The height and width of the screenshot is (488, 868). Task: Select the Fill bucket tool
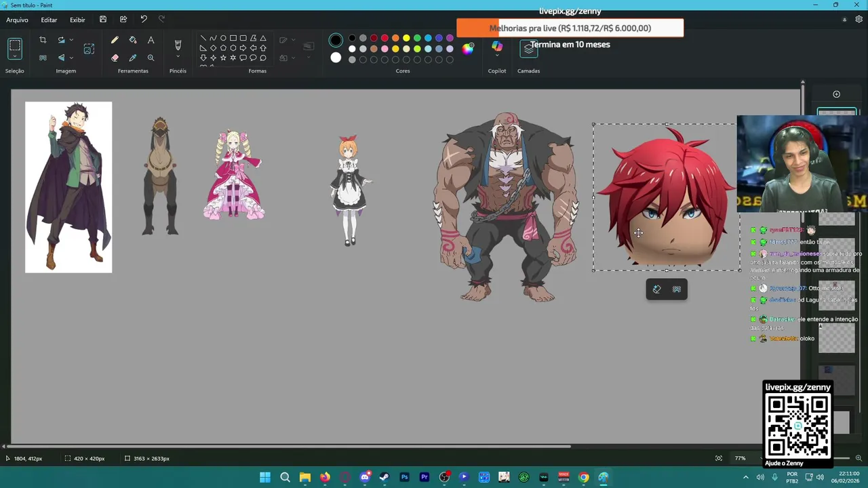pyautogui.click(x=133, y=40)
